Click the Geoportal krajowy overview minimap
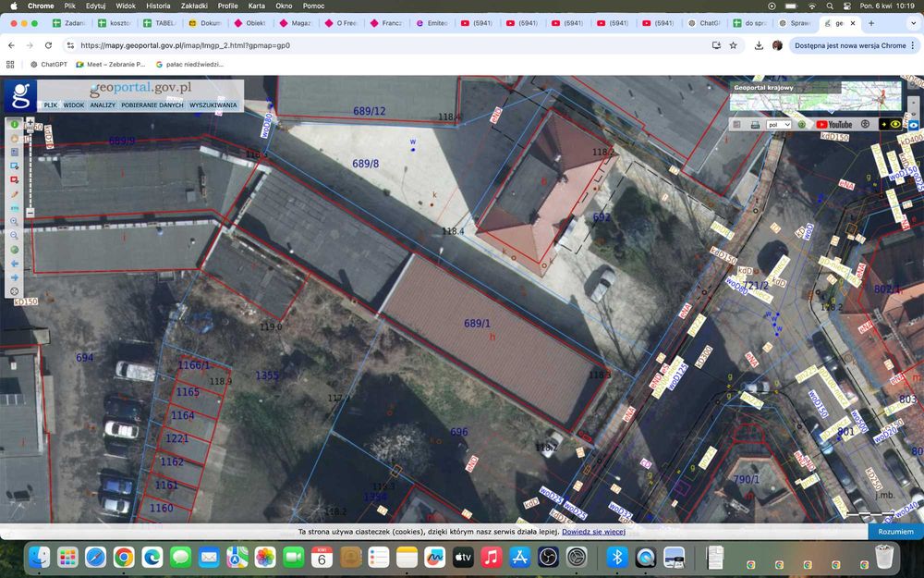This screenshot has height=578, width=924. click(816, 96)
